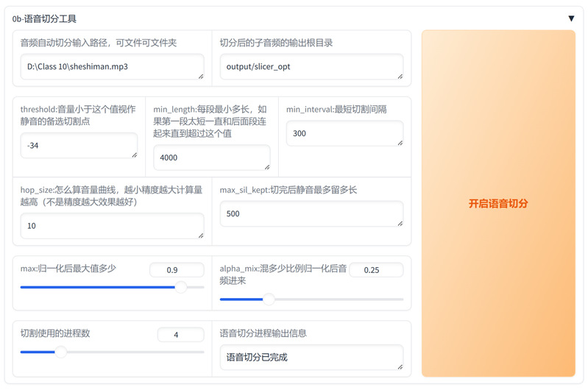Image resolution: width=588 pixels, height=390 pixels.
Task: Click resize handle of audio input path field
Action: pos(200,75)
